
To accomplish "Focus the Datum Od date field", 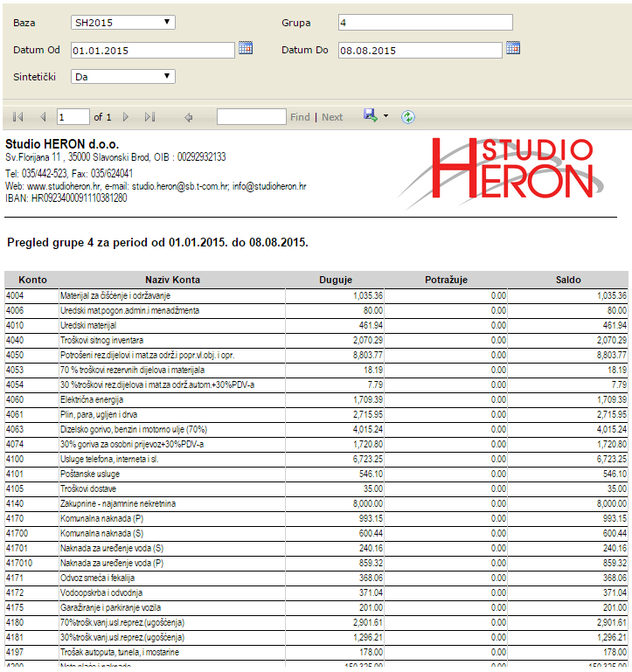I will click(152, 51).
